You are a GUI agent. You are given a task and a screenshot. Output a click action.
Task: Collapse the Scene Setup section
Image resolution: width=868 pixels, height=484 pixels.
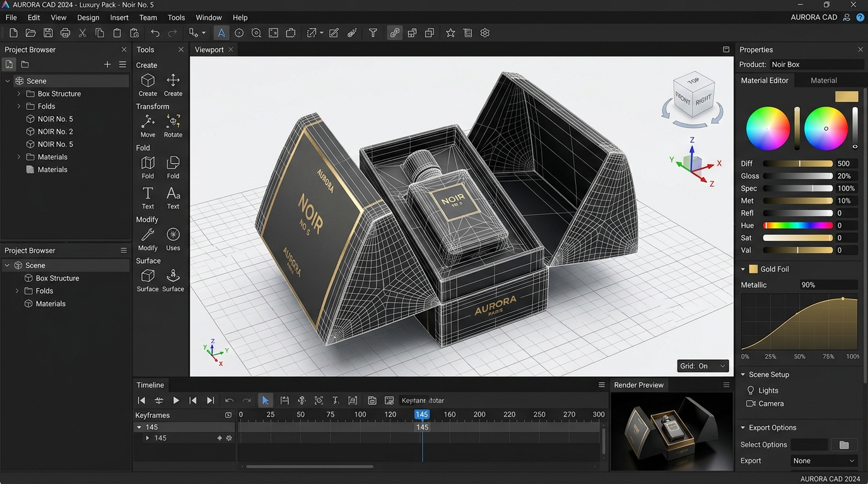[x=743, y=374]
